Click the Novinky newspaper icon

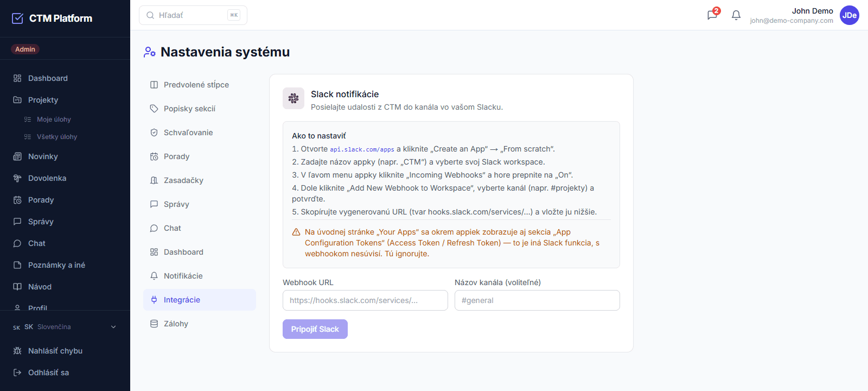[17, 156]
